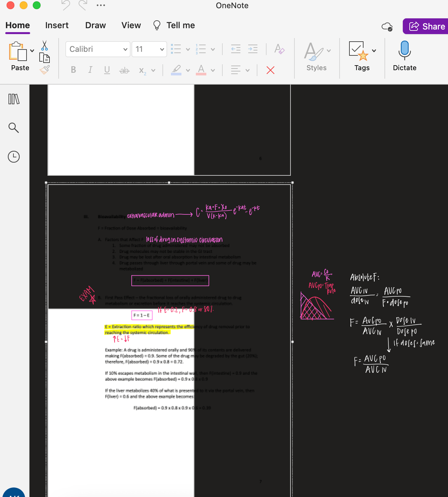448x497 pixels.
Task: Switch to the Home tab
Action: point(18,26)
